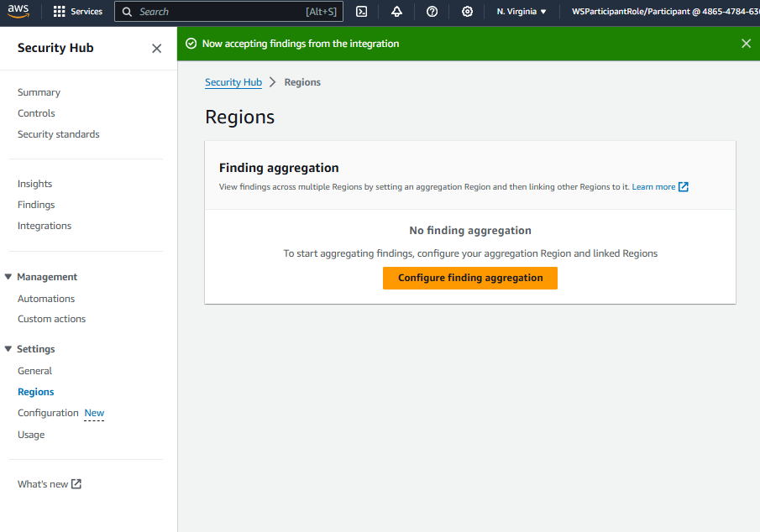Viewport: 760px width, 532px height.
Task: Open Custom actions under Management
Action: coord(52,320)
